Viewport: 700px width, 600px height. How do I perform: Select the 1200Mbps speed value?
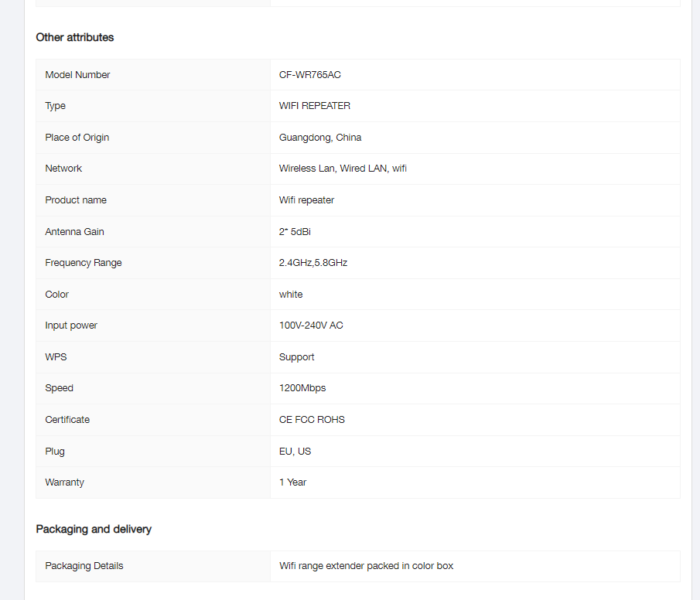pyautogui.click(x=302, y=388)
